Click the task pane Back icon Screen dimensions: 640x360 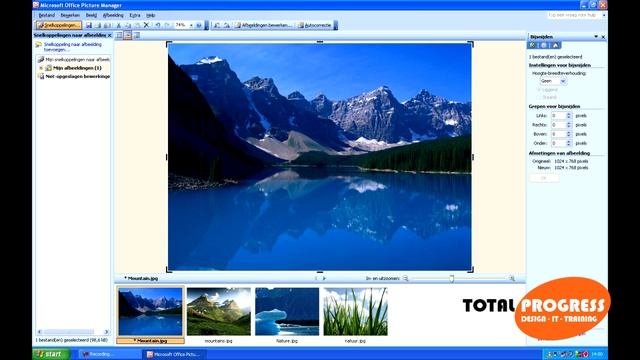[533, 45]
